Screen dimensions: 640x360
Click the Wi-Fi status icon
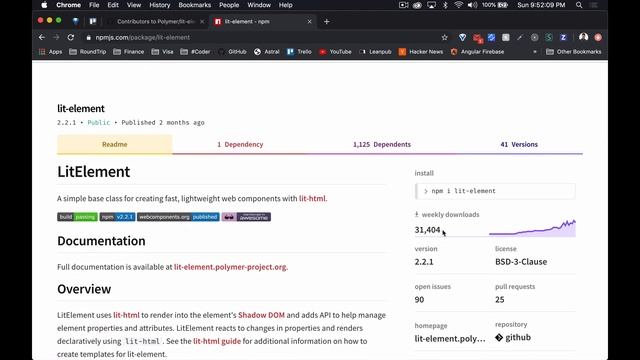click(458, 5)
